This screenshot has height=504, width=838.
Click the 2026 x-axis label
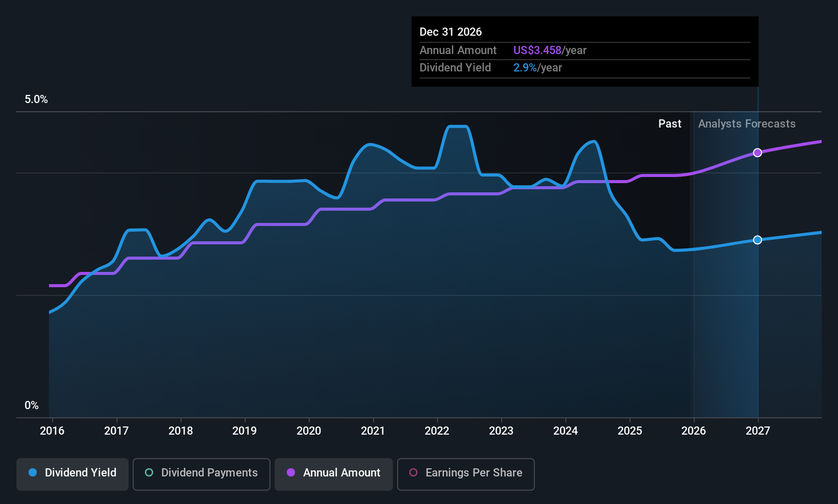coord(694,431)
